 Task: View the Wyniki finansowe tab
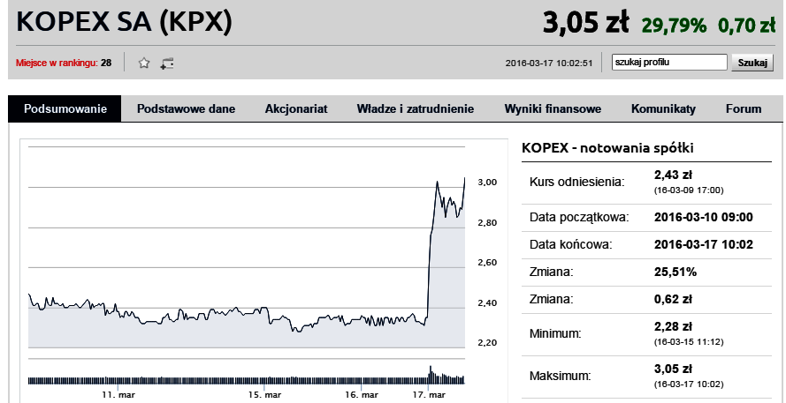tap(553, 109)
